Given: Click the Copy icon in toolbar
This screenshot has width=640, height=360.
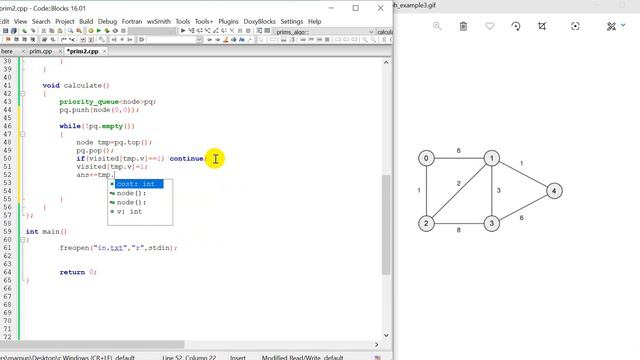Looking at the screenshot, I should [x=51, y=31].
